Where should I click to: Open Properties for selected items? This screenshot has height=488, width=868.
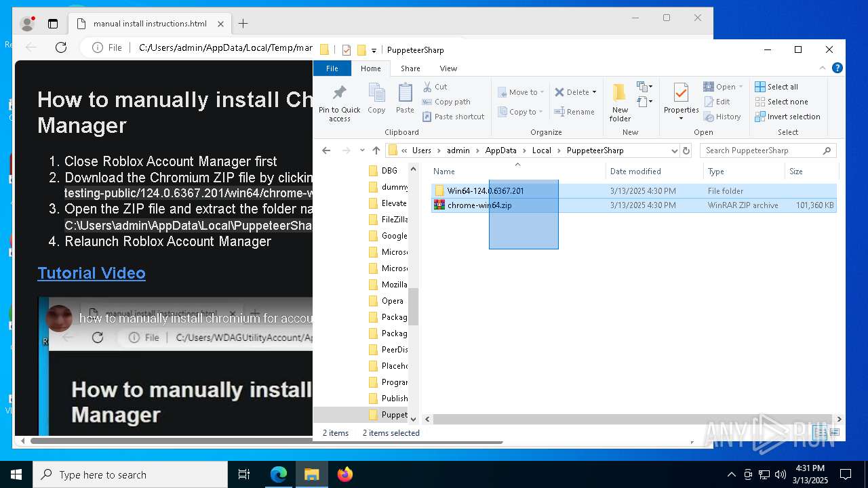(681, 102)
